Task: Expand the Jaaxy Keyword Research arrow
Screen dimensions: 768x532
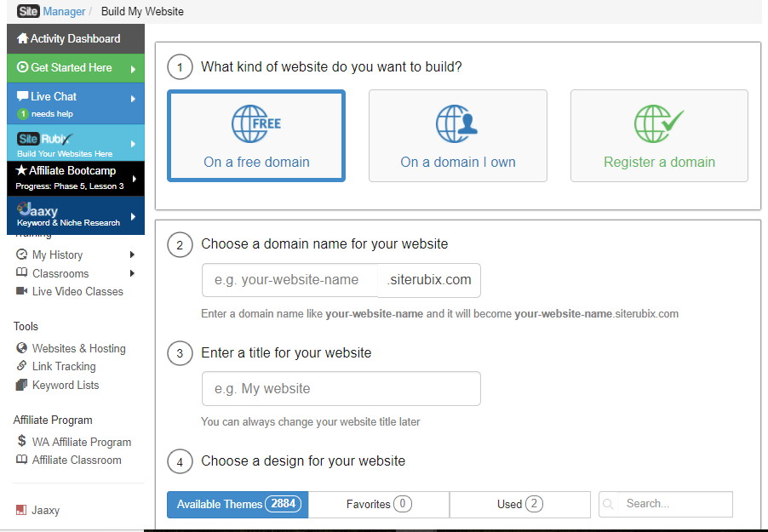Action: (133, 216)
